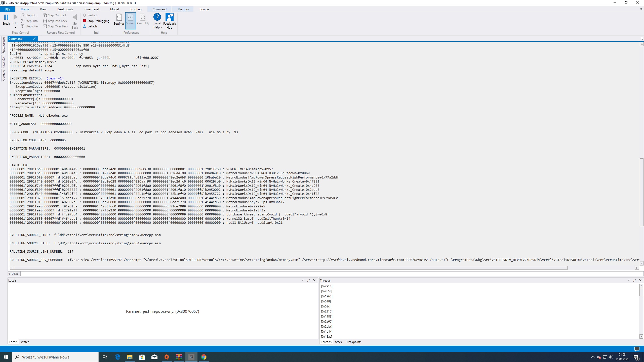This screenshot has height=362, width=644.
Task: Open Threads panel options dropdown arrow
Action: [x=629, y=280]
